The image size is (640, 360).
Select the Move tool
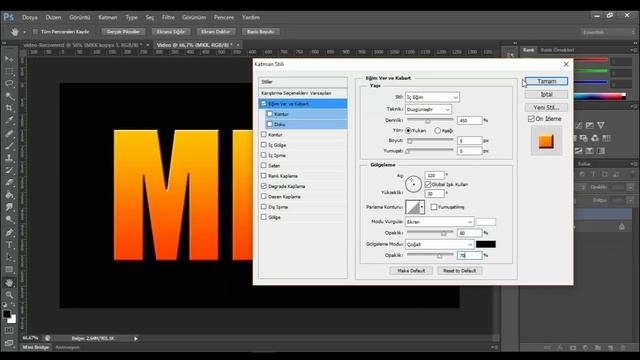click(x=9, y=59)
